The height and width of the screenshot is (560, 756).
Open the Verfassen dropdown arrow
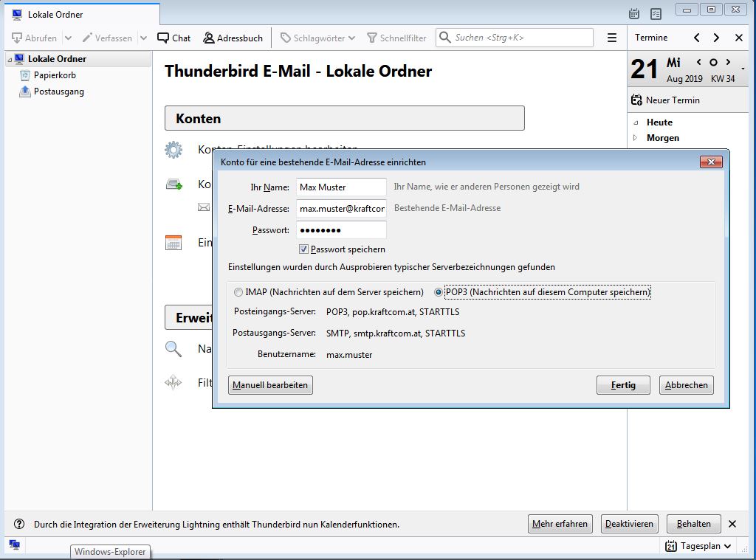click(143, 38)
